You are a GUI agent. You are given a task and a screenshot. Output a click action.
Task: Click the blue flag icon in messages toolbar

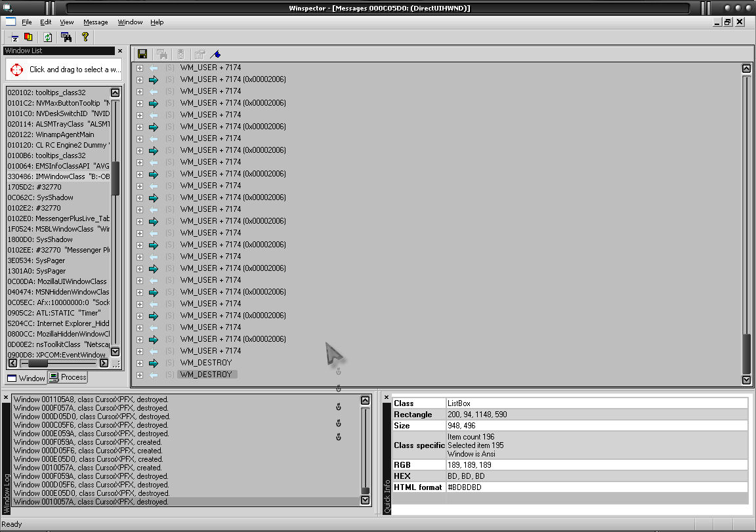click(x=216, y=54)
